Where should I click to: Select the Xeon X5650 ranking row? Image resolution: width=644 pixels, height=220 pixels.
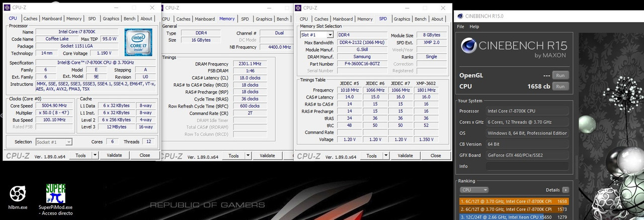pos(514,217)
